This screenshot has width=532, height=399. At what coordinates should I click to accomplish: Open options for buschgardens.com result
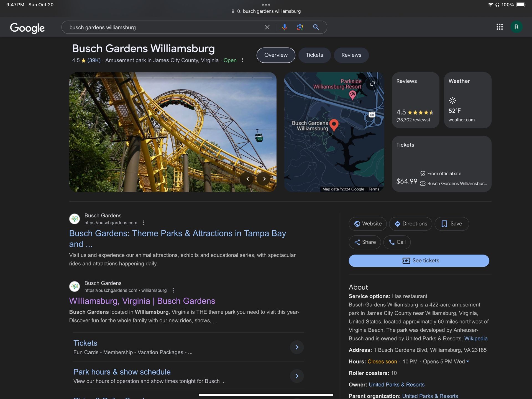144,223
